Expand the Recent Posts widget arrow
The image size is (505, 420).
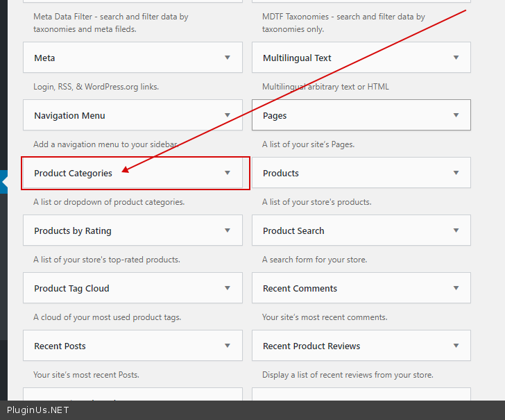pyautogui.click(x=228, y=346)
